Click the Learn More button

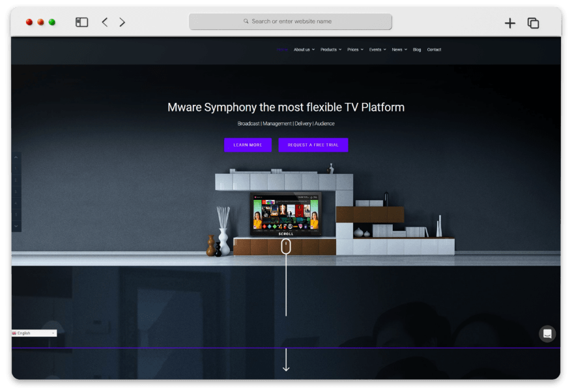248,145
